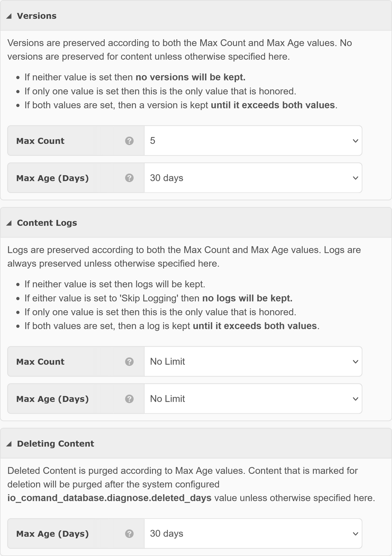Image resolution: width=392 pixels, height=556 pixels.
Task: Click the Max Count label under Content Logs
Action: (x=40, y=362)
